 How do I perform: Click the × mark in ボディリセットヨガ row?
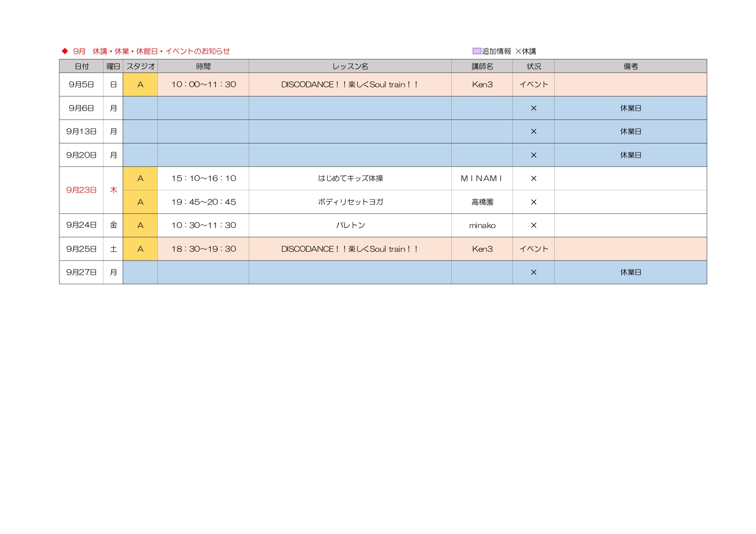tap(534, 202)
